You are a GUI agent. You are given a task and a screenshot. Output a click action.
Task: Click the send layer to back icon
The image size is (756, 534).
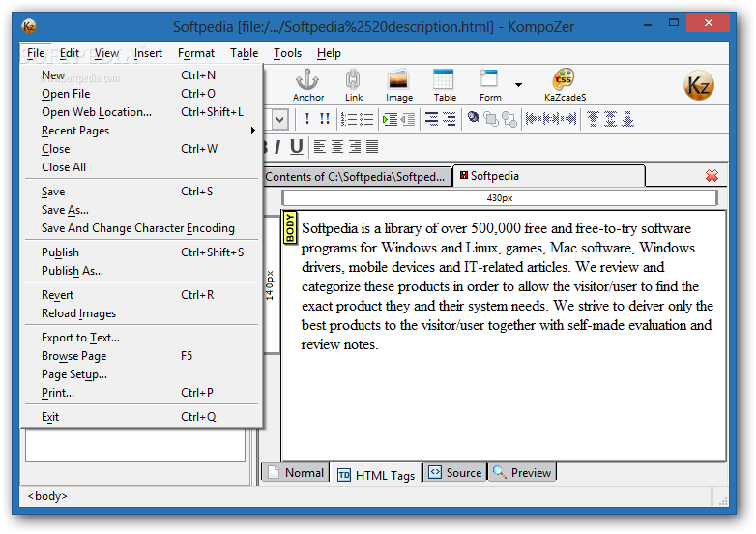point(509,119)
